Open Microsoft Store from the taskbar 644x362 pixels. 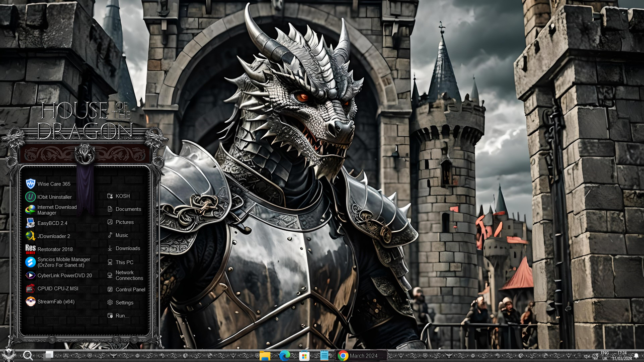coord(304,356)
